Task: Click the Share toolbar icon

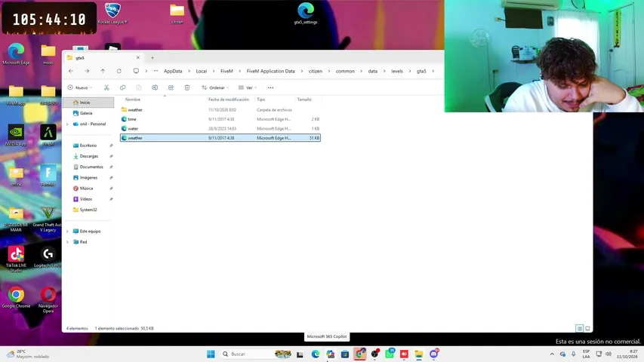Action: point(171,87)
